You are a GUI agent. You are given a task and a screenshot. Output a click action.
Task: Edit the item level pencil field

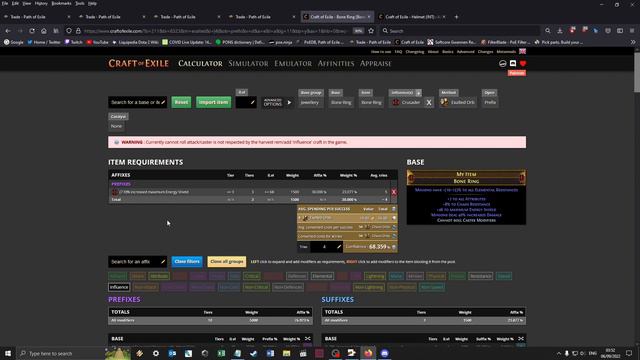pyautogui.click(x=246, y=102)
